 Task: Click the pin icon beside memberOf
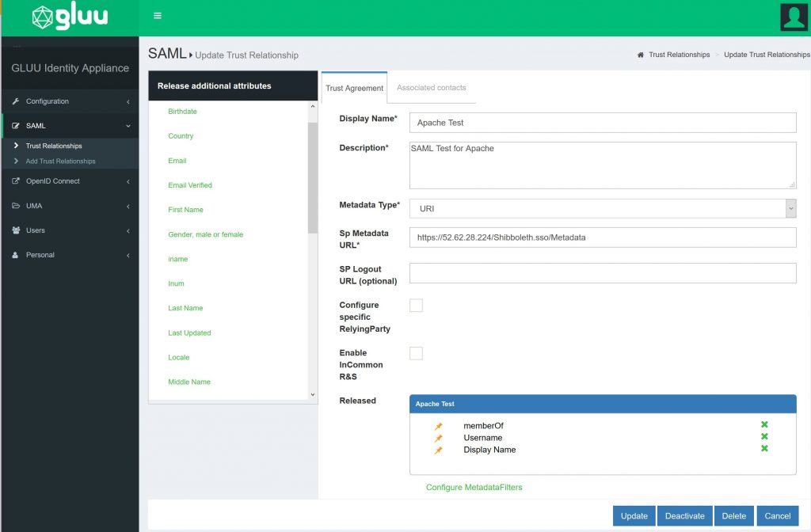439,426
